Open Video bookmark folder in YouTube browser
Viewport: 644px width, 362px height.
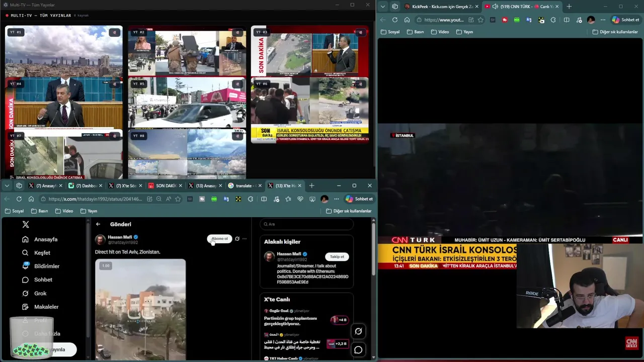pos(440,32)
